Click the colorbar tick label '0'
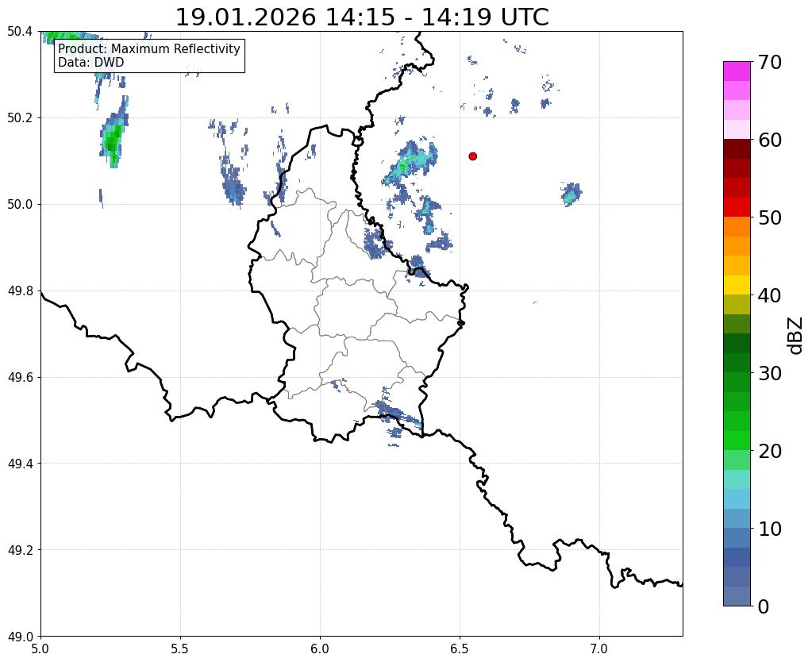 (764, 606)
